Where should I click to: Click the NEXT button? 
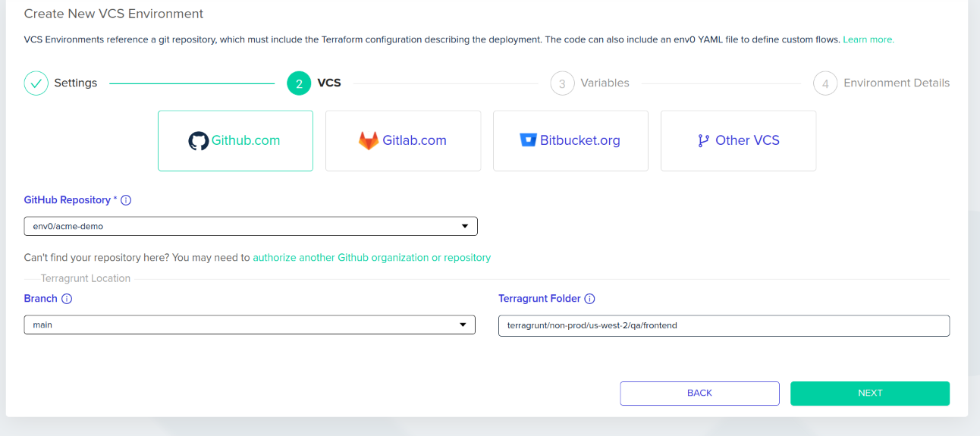(x=870, y=394)
